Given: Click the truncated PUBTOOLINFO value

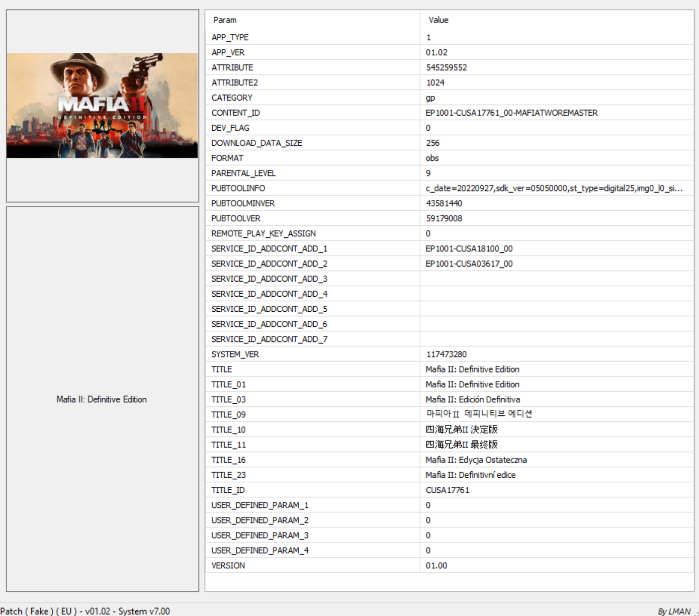Looking at the screenshot, I should [553, 188].
